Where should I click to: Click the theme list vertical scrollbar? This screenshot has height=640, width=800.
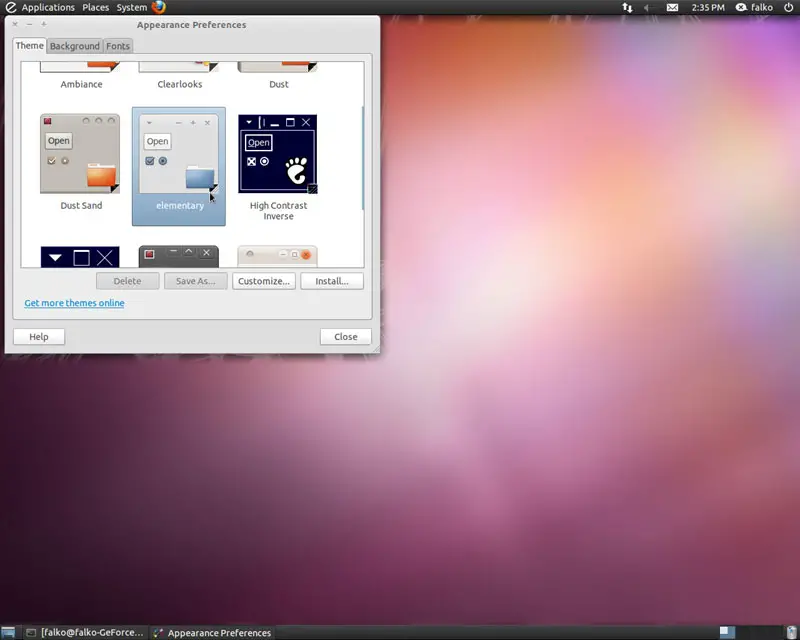(363, 158)
